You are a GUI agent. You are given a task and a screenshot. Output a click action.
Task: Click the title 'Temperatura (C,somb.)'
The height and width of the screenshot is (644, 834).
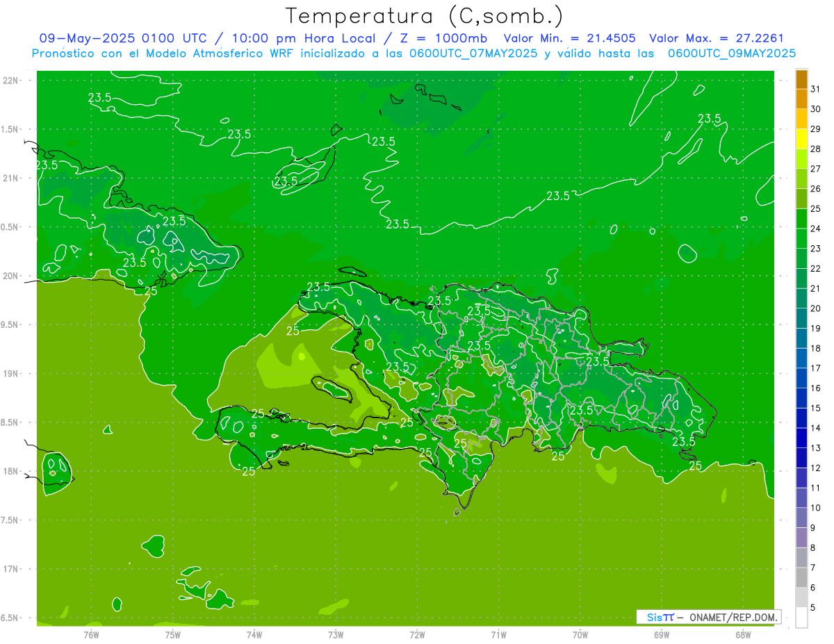424,17
